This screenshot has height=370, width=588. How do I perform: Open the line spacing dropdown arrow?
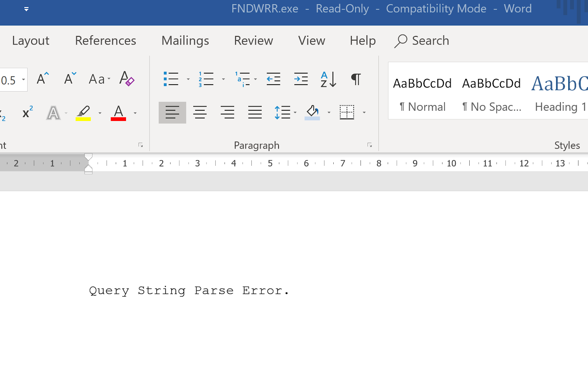pos(295,113)
